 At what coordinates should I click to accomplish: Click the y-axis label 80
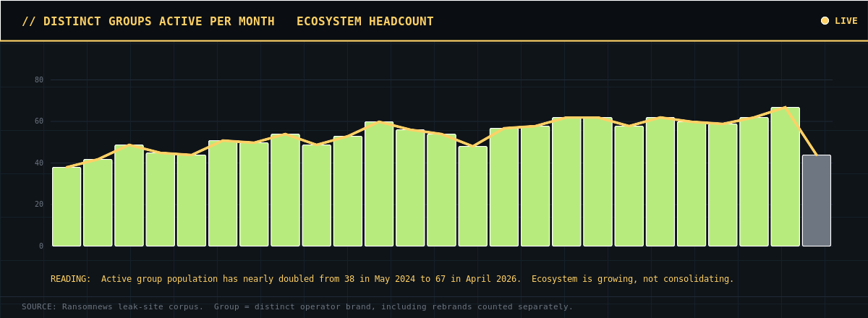tap(39, 79)
